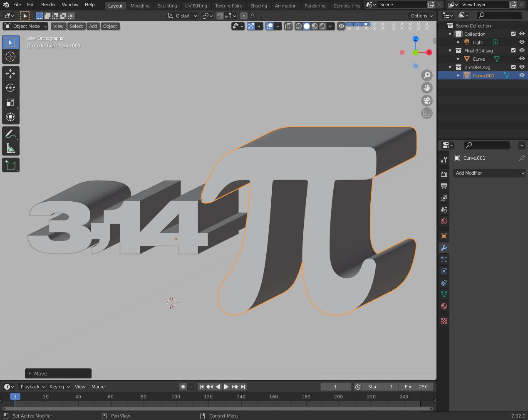Hide Curve.001 with its eye icon
Viewport: 528px width, 420px height.
pyautogui.click(x=522, y=75)
